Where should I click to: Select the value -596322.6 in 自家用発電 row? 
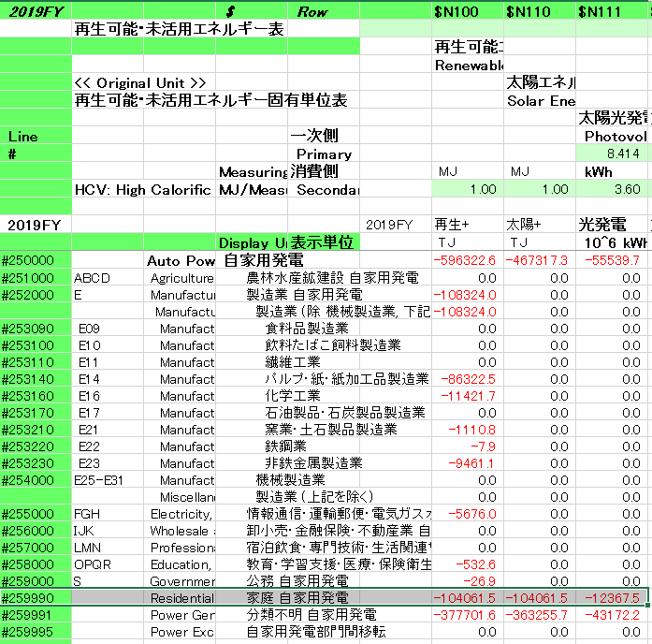468,260
